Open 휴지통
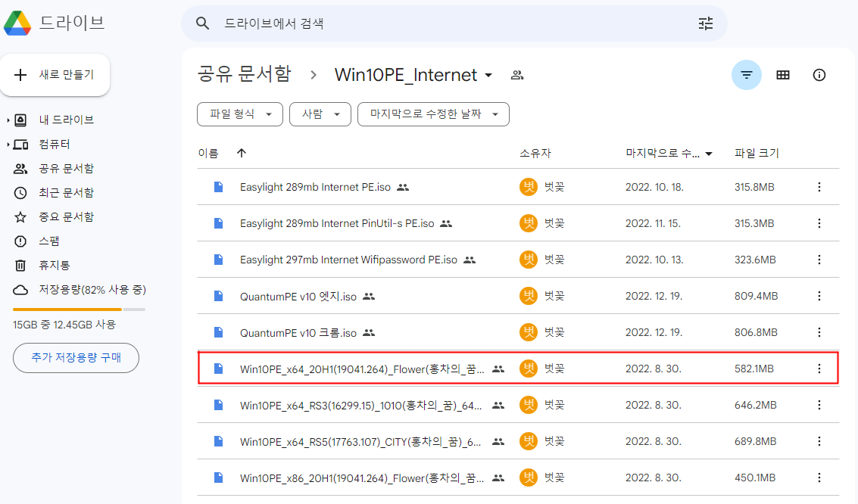The height and width of the screenshot is (504, 858). coord(55,265)
